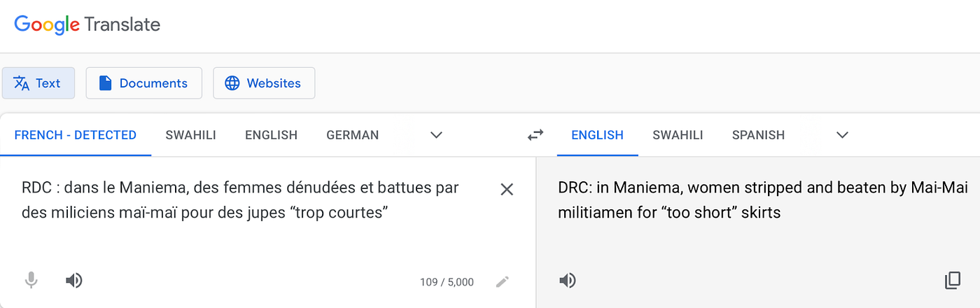Set the target language to Swahili
Image resolution: width=980 pixels, height=308 pixels.
pos(678,135)
